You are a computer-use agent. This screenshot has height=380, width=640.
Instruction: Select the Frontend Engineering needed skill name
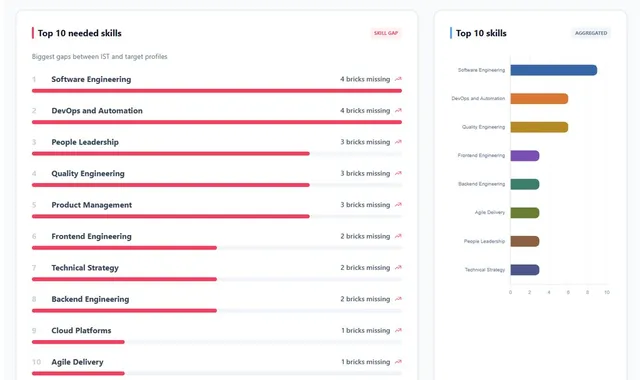[x=91, y=236]
